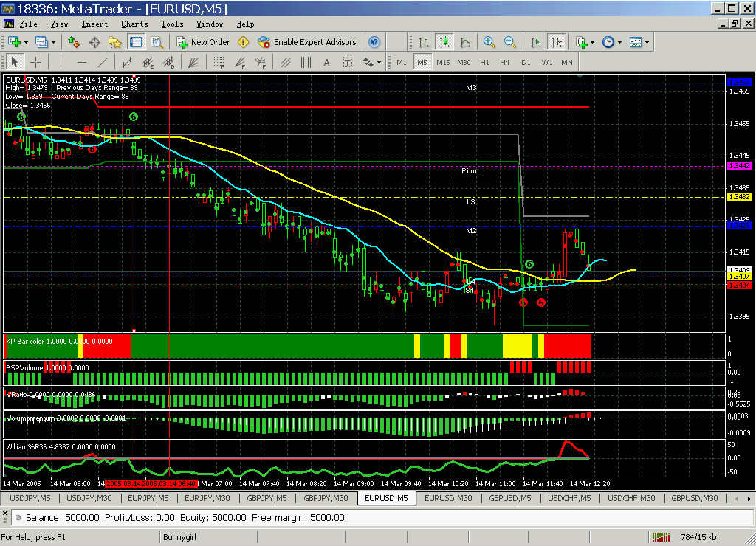Open the Profiles icon in toolbar
Screen dimensions: 756x546
click(41, 42)
